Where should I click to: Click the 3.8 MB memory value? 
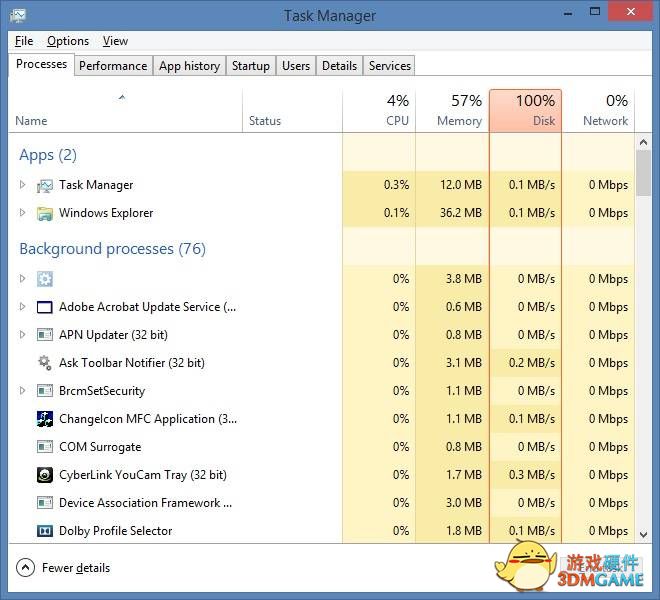(x=463, y=279)
